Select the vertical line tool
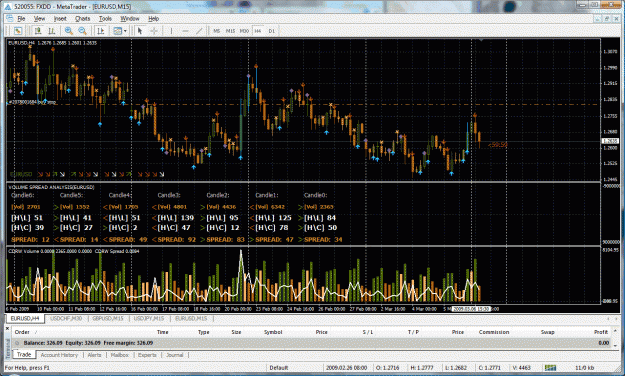The height and width of the screenshot is (376, 625). [x=171, y=31]
